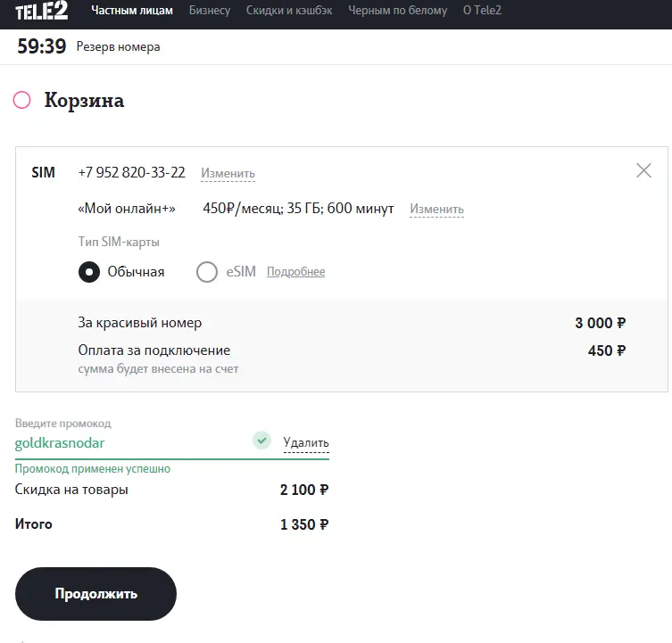The height and width of the screenshot is (643, 672).
Task: Remove SIM item with X icon
Action: pos(643,170)
